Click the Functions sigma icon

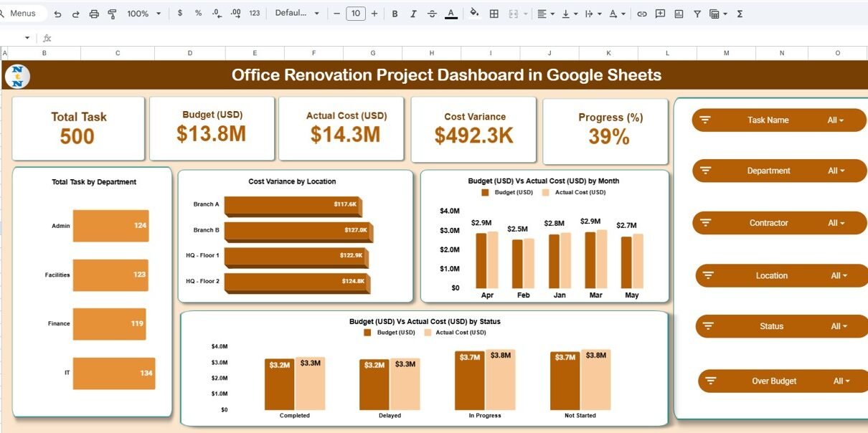(740, 14)
